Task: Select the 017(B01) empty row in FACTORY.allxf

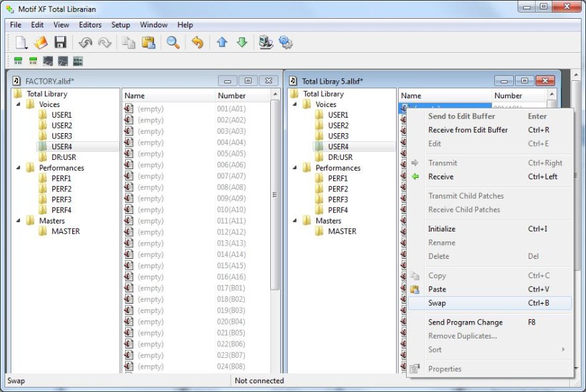Action: 196,288
